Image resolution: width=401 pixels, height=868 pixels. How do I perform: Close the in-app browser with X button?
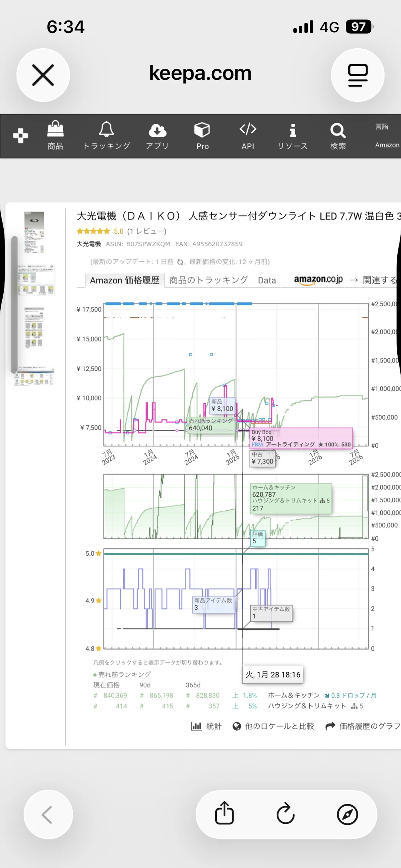(x=43, y=75)
